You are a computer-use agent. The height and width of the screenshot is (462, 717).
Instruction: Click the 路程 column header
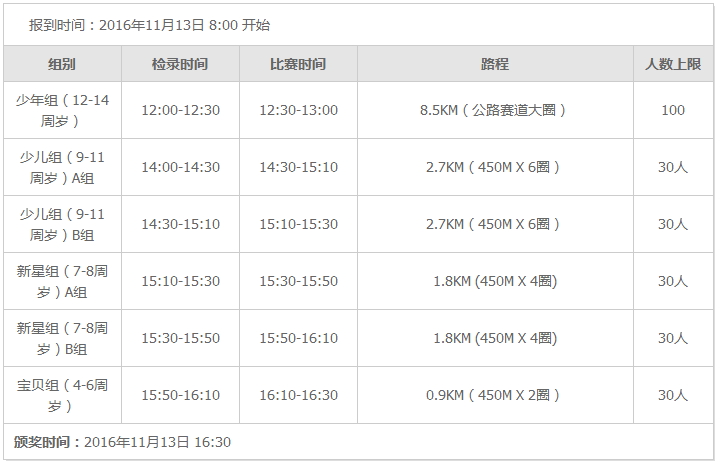[x=495, y=64]
